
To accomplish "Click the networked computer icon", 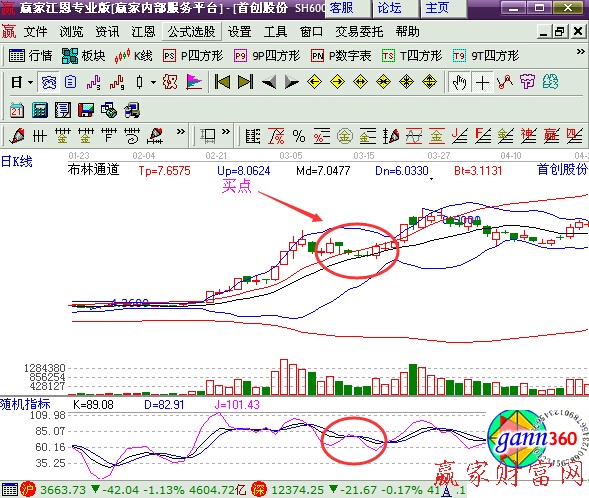I will [132, 110].
